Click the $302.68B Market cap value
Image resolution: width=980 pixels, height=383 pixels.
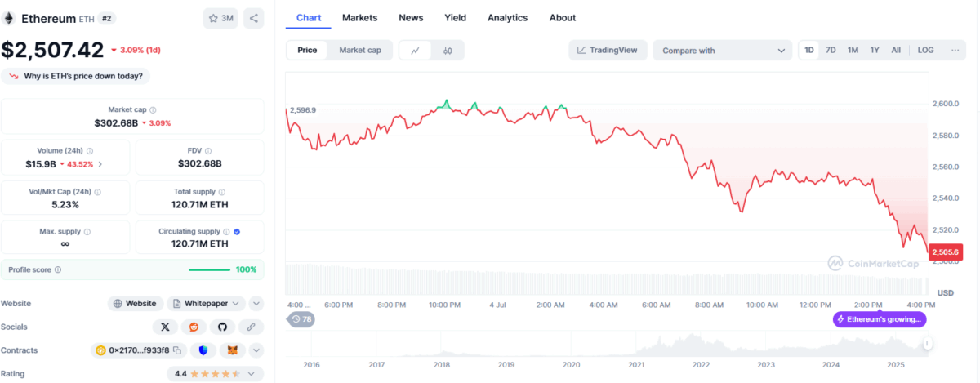coord(116,122)
